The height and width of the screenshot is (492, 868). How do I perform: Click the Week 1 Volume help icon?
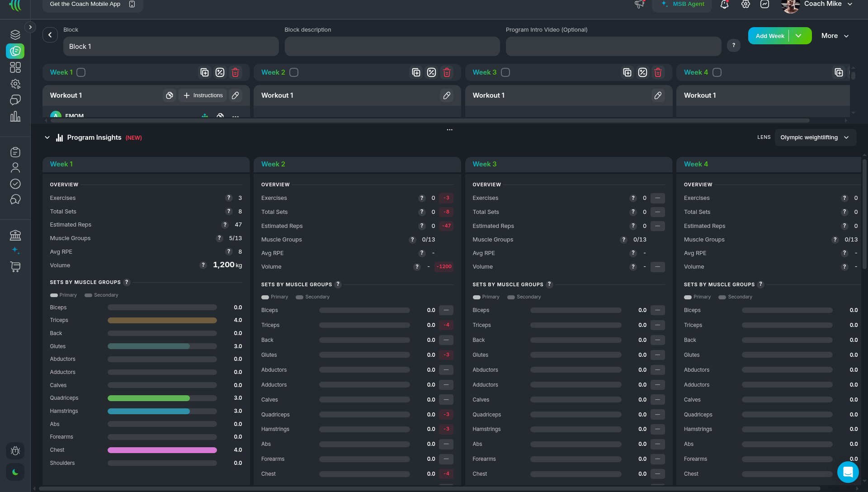pyautogui.click(x=203, y=265)
